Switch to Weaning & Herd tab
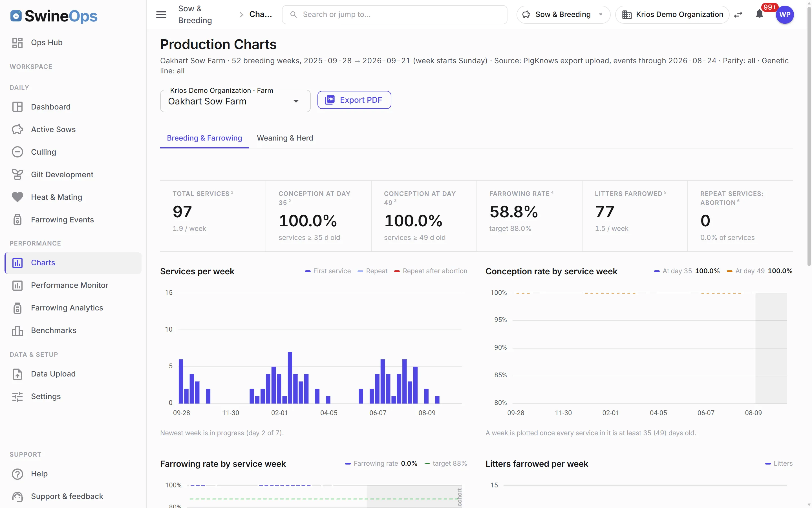Viewport: 812px width, 508px height. (x=285, y=138)
